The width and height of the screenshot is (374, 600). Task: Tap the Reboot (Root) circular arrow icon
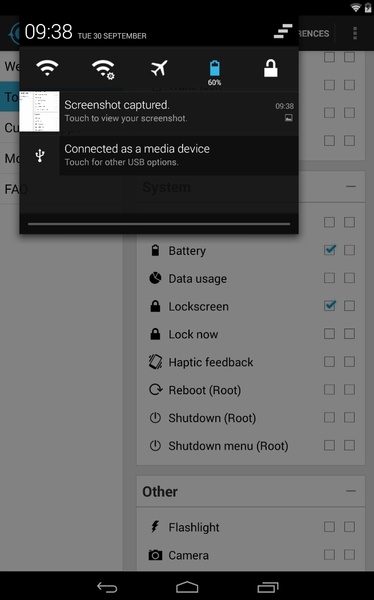(155, 390)
